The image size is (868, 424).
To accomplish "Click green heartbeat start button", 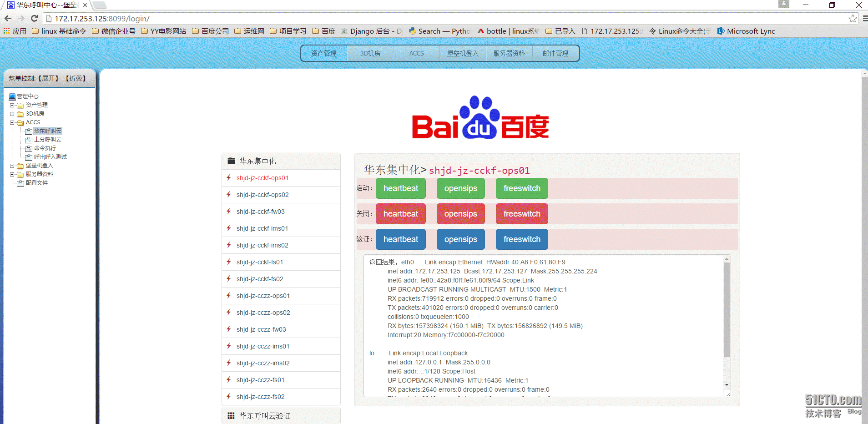I will (401, 188).
